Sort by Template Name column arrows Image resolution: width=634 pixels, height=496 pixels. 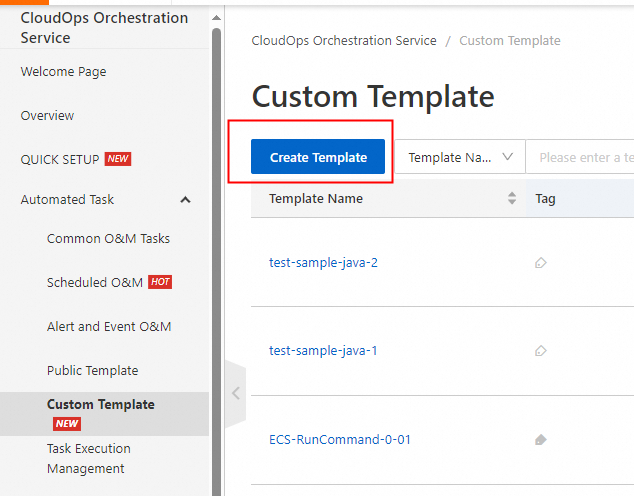[512, 198]
